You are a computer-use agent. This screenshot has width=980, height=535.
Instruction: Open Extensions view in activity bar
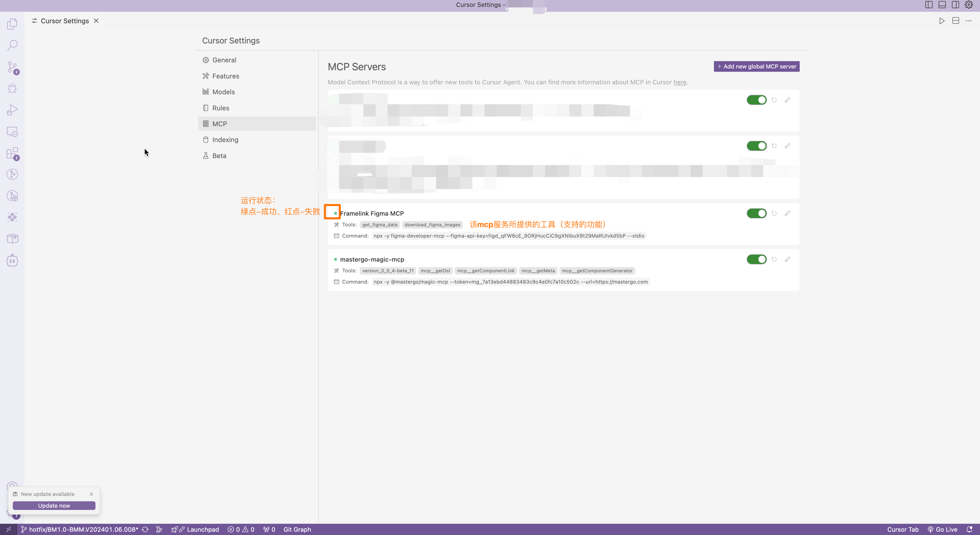(12, 154)
